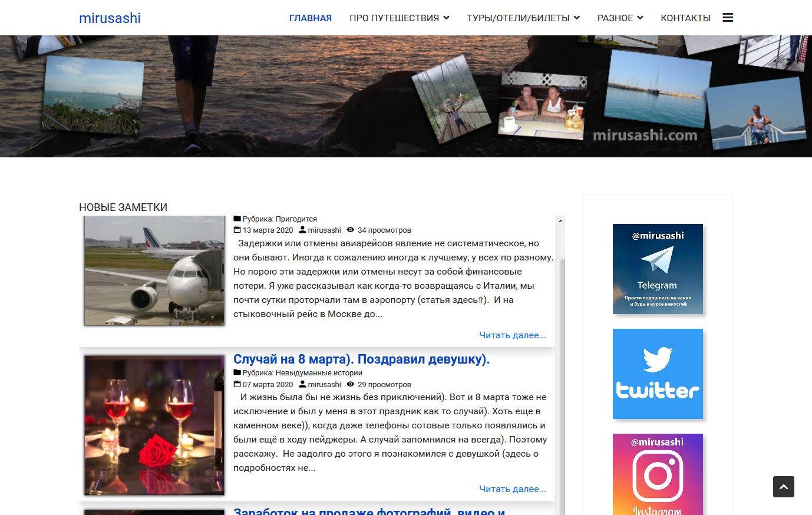The width and height of the screenshot is (812, 515).
Task: Click the 07 марта 2020 date
Action: pos(268,384)
